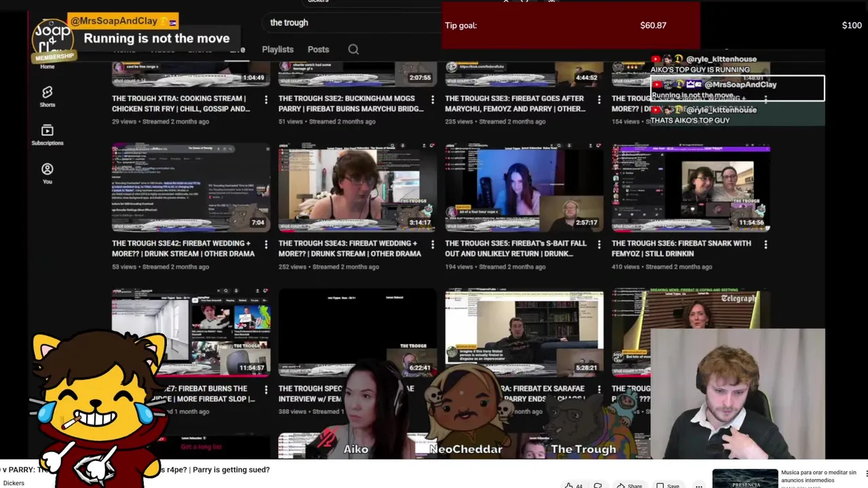Open S3E5 Firebat's S-Bait Fall Out title
The height and width of the screenshot is (488, 868).
(x=515, y=249)
